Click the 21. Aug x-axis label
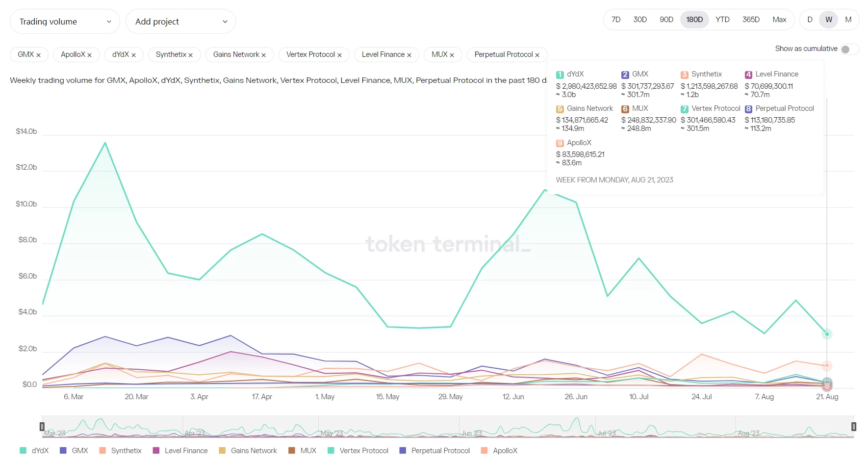This screenshot has height=461, width=868. click(x=827, y=397)
